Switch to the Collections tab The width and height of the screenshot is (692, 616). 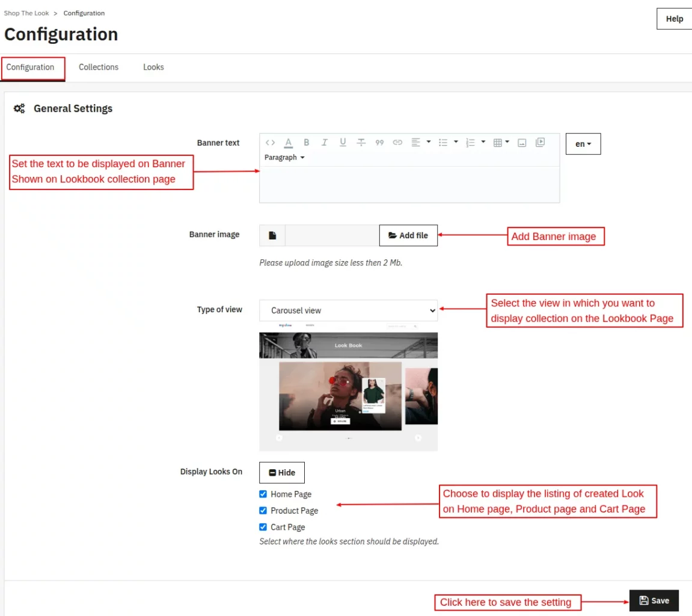pos(99,67)
